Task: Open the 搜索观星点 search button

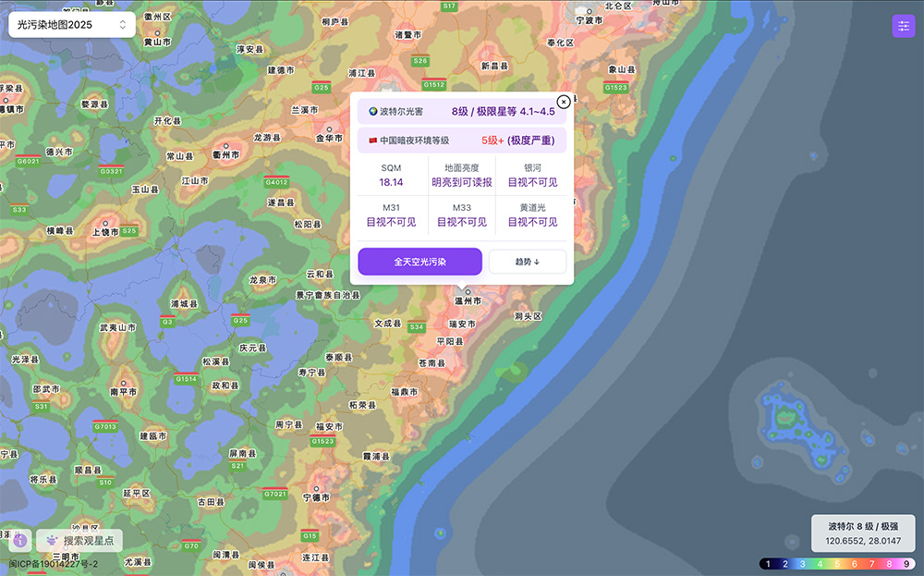Action: pyautogui.click(x=79, y=540)
